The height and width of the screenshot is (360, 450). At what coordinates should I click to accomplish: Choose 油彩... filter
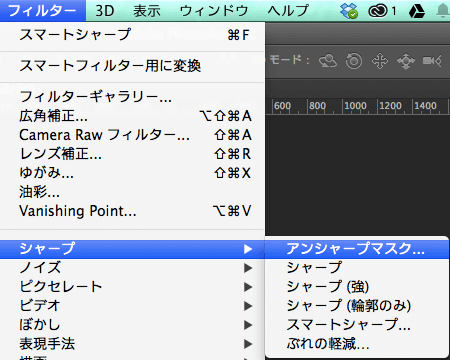click(133, 192)
